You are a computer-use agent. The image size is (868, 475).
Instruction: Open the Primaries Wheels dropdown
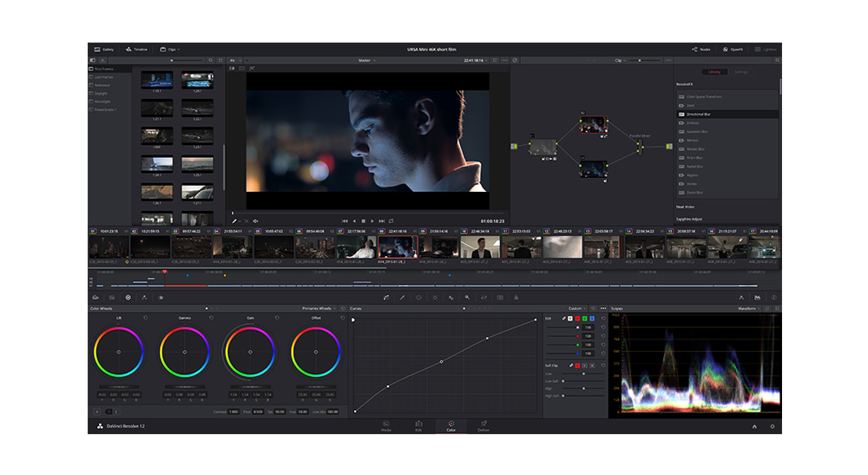click(x=318, y=308)
